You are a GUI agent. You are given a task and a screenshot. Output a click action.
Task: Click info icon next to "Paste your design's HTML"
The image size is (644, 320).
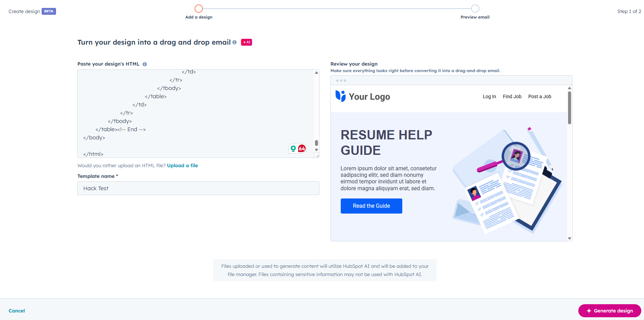[x=144, y=64]
